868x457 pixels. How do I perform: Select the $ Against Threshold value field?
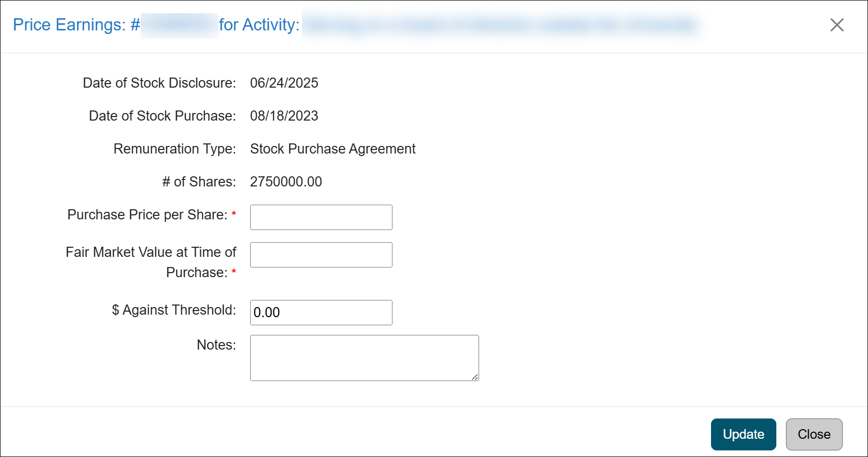tap(321, 313)
